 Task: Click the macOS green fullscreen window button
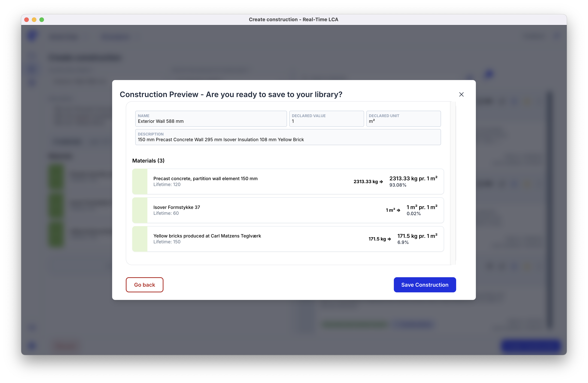click(42, 19)
